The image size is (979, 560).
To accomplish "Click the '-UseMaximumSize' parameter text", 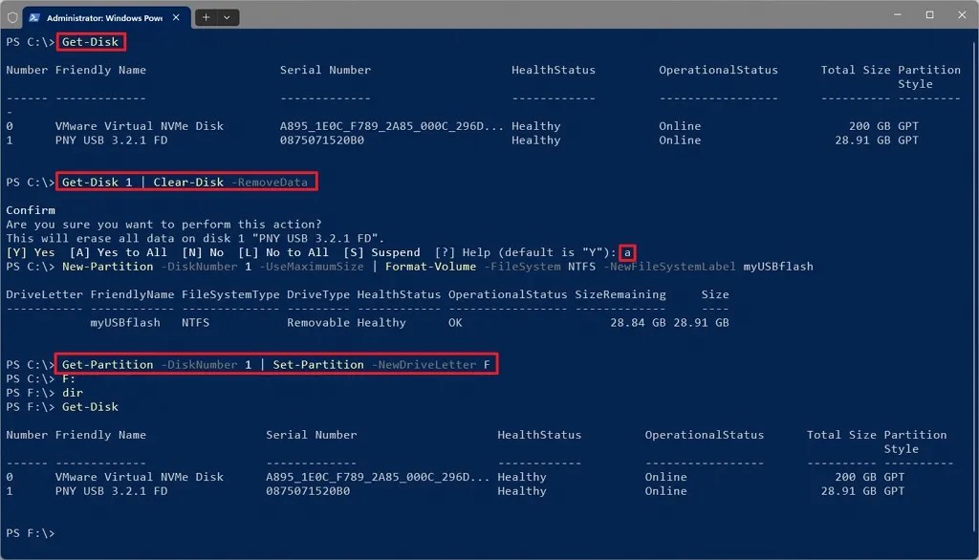I will [x=311, y=267].
